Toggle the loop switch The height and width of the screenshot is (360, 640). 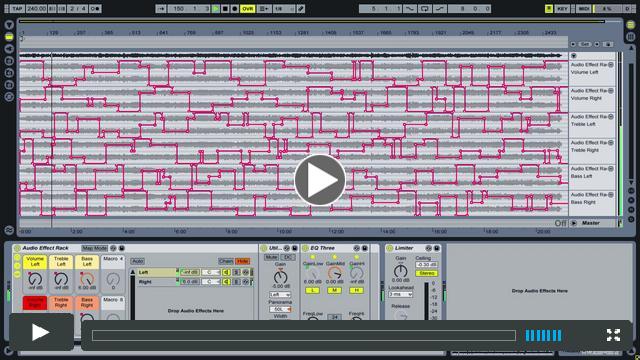(424, 9)
